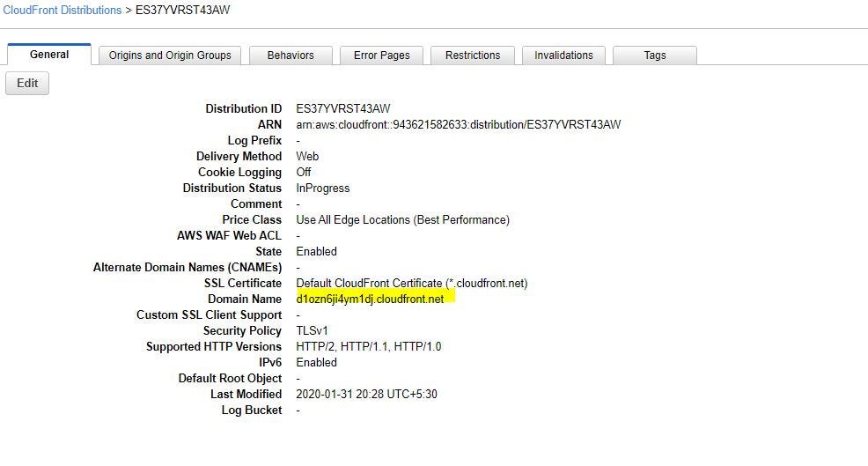Click the ARN value arn:aws:cloudfront distribution string
868x466 pixels.
pyautogui.click(x=459, y=125)
